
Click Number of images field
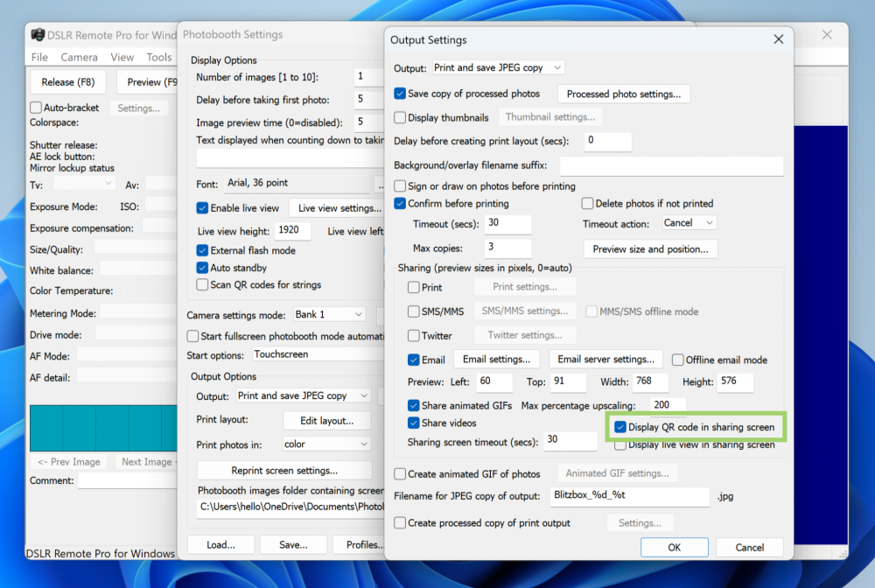369,77
